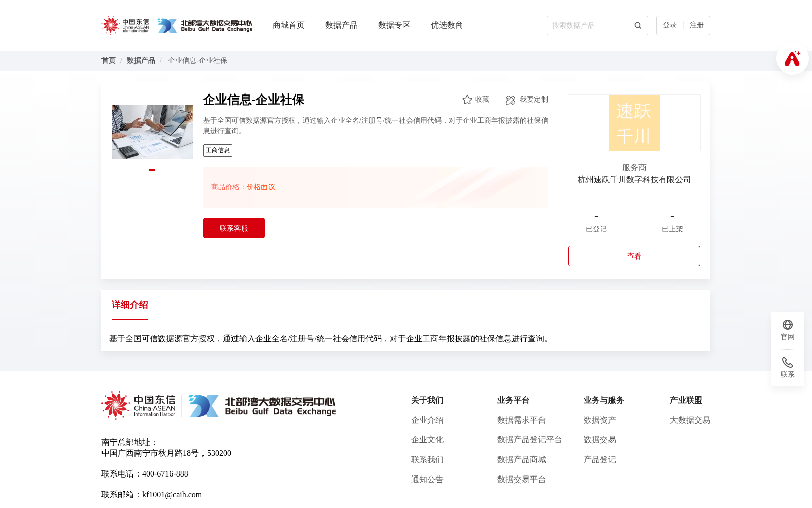Viewport: 812px width, 508px height.
Task: Open footer link 企业介绍
Action: (x=427, y=420)
